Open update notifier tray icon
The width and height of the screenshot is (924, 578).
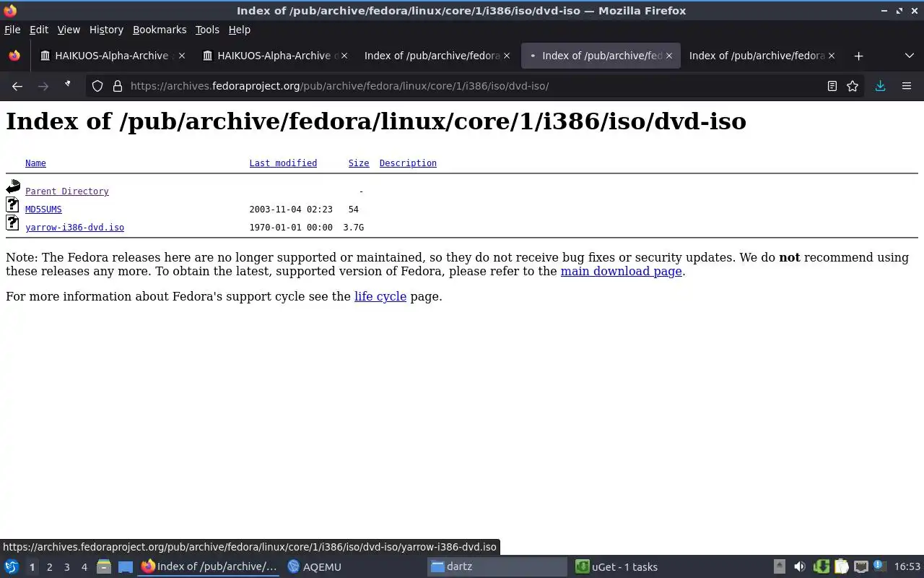click(x=879, y=566)
